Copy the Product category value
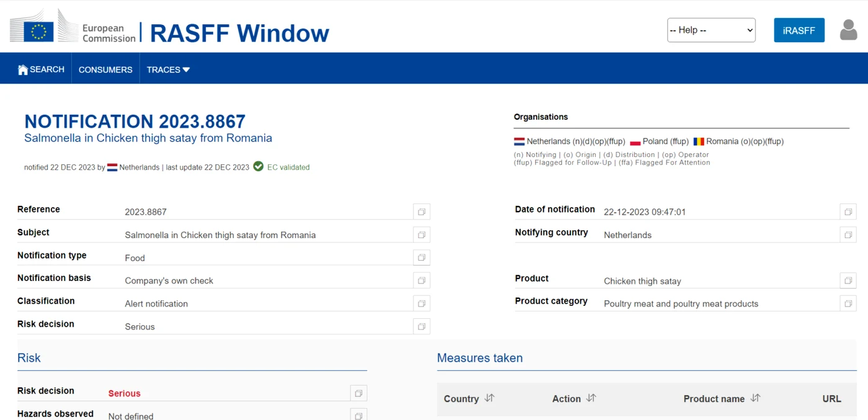 [x=848, y=303]
